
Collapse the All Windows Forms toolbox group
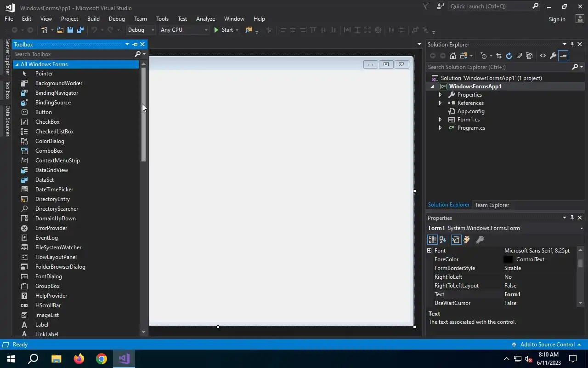[x=17, y=64]
